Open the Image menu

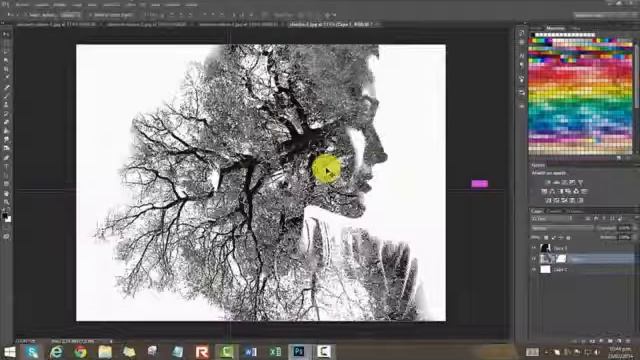pos(59,5)
